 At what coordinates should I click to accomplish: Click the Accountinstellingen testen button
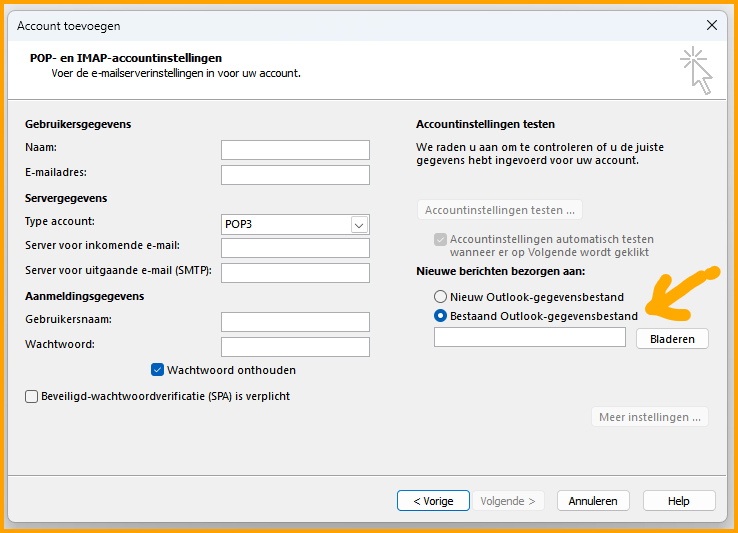pyautogui.click(x=499, y=210)
